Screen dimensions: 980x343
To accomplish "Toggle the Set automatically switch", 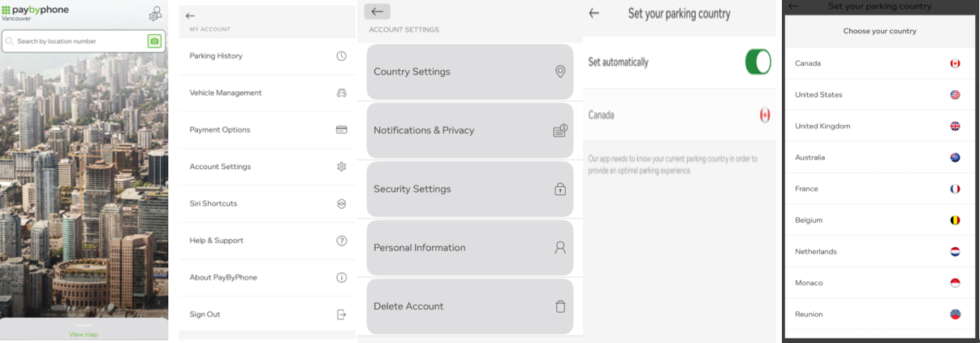I will click(x=758, y=62).
